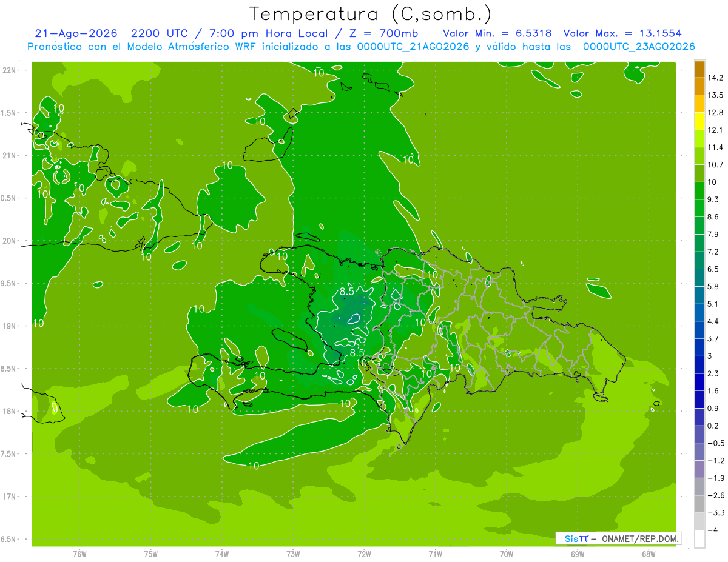Click the '76W' longitude axis label
This screenshot has width=728, height=562.
pos(79,554)
